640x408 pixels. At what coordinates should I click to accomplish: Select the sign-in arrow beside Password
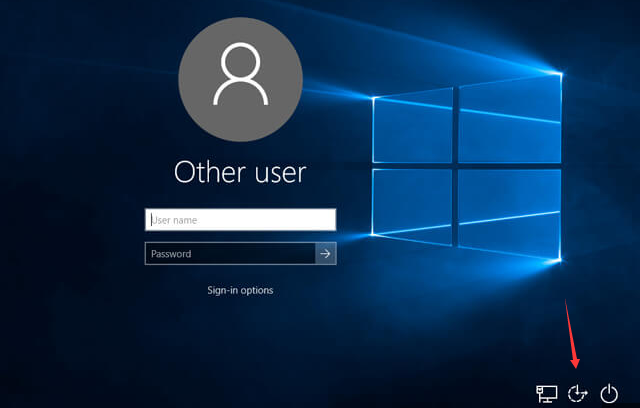click(325, 254)
